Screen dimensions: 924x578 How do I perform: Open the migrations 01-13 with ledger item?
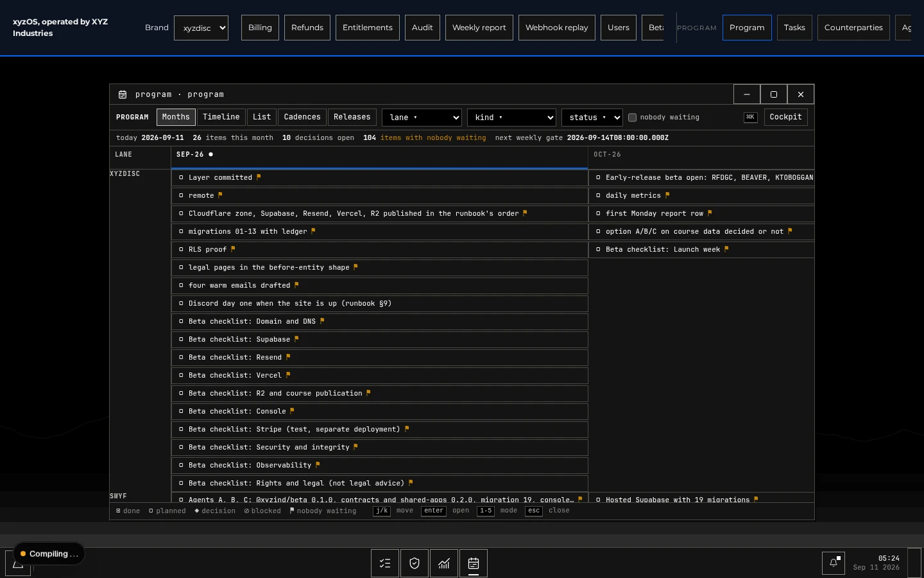[380, 231]
